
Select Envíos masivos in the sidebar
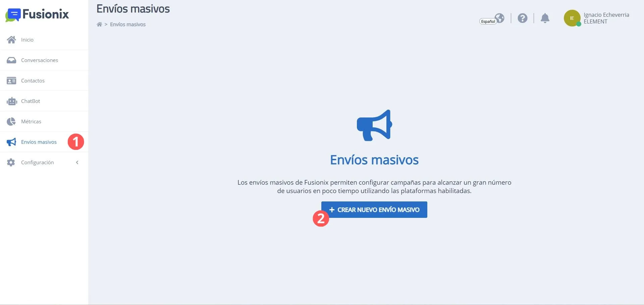tap(44, 142)
